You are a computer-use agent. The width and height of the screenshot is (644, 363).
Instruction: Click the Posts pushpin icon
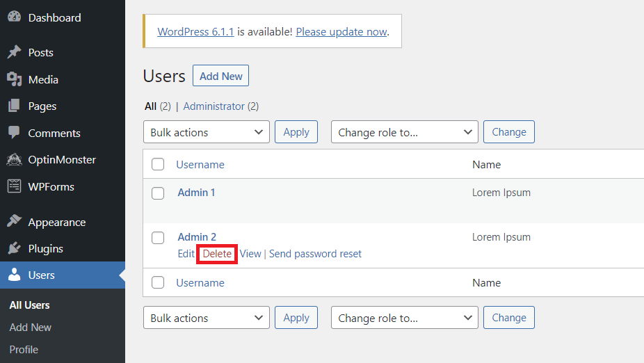tap(14, 53)
